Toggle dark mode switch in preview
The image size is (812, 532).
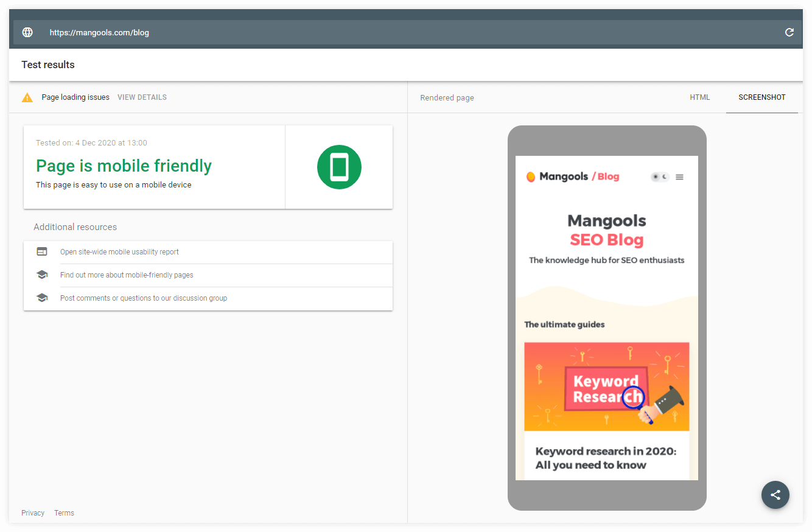pos(660,177)
